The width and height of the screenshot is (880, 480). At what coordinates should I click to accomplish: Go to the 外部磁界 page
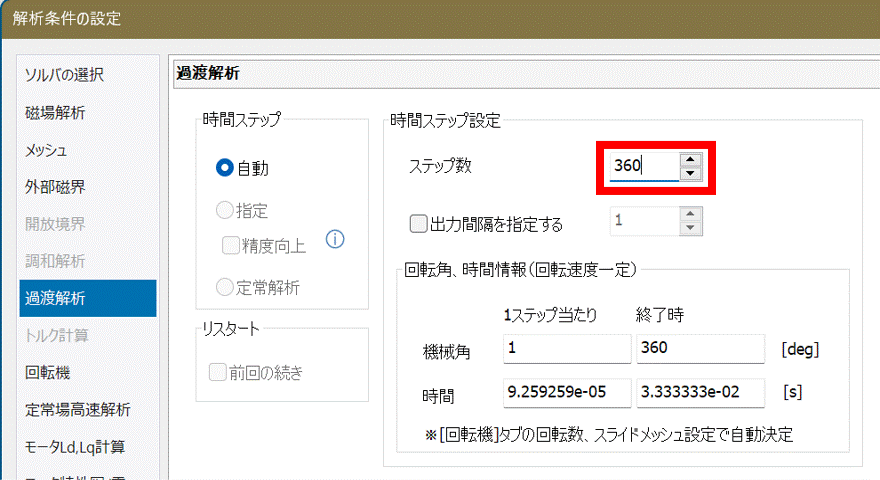55,187
